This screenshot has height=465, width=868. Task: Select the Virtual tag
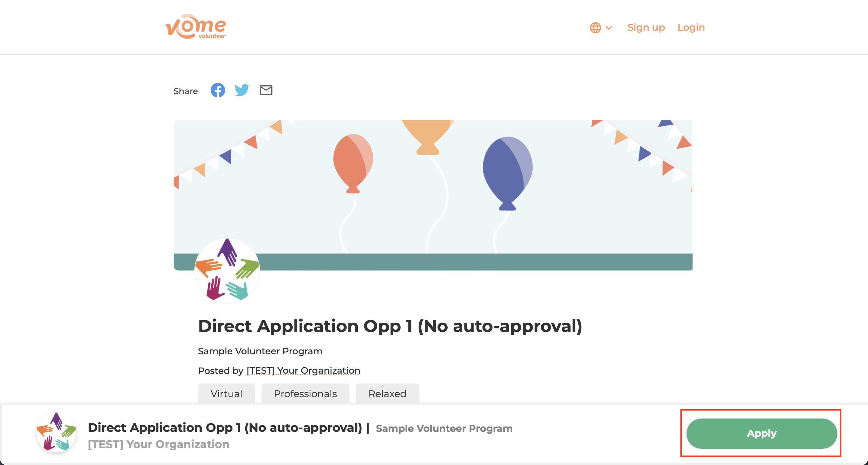[x=226, y=394]
